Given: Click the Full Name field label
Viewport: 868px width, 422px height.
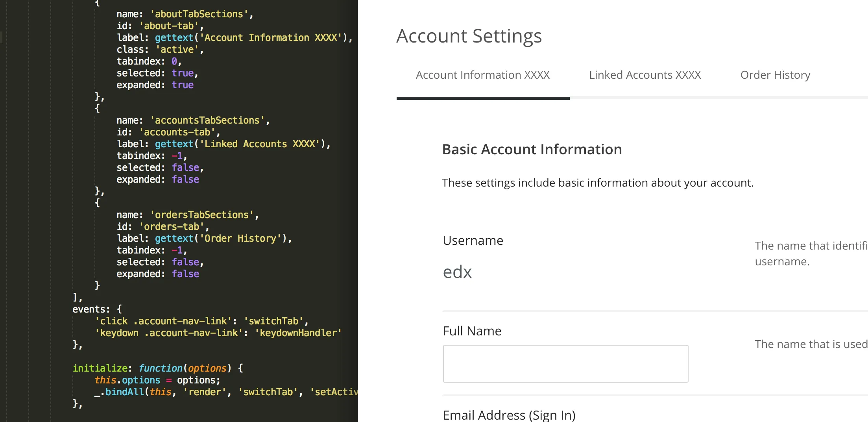Looking at the screenshot, I should coord(472,331).
